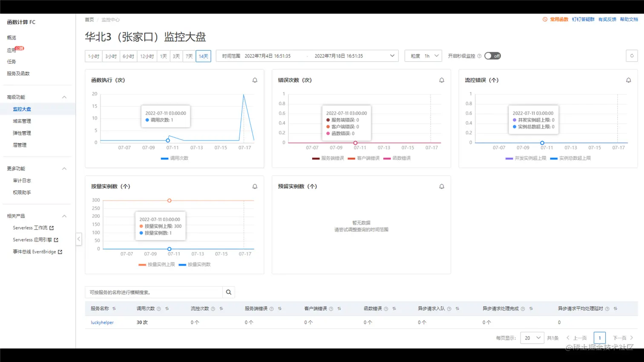Collapse the 更多功能 sidebar section
The image size is (644, 362).
tap(64, 168)
